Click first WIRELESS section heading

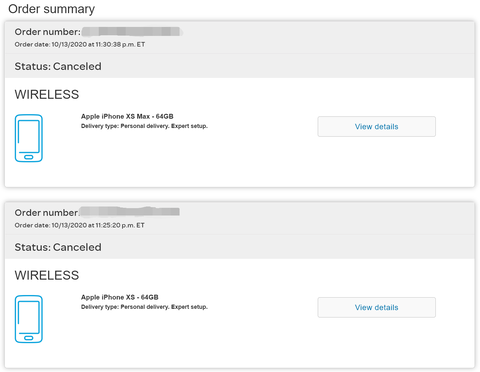pos(47,95)
